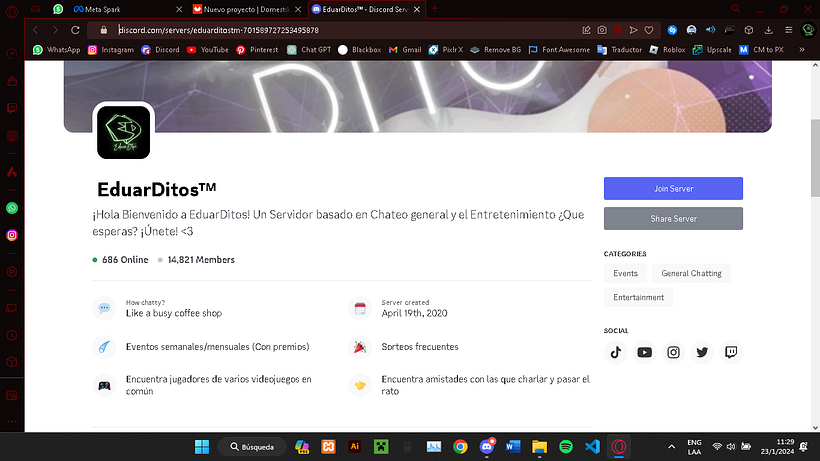This screenshot has height=461, width=820.
Task: Open the Windows Start menu
Action: click(202, 447)
